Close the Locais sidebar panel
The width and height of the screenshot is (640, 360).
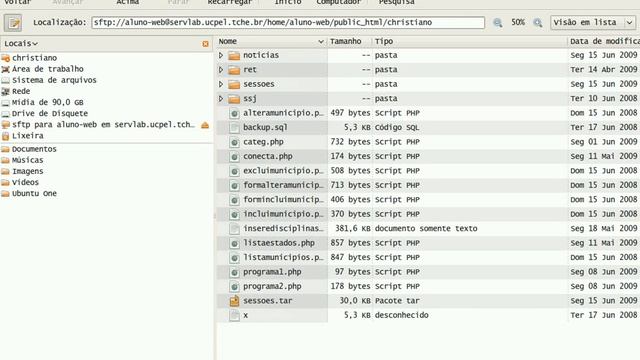[205, 44]
